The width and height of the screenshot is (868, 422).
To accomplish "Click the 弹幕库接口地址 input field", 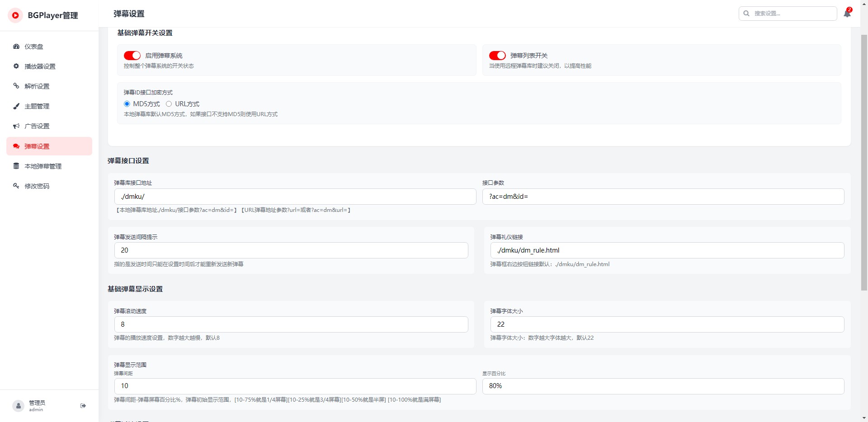I will point(295,197).
